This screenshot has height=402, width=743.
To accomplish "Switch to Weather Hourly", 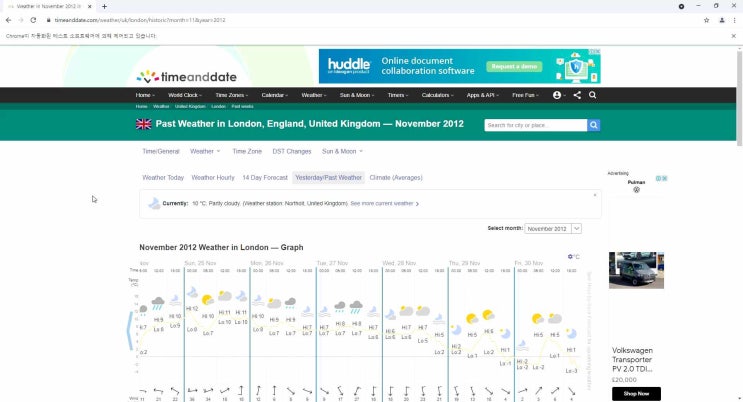I will tap(213, 177).
